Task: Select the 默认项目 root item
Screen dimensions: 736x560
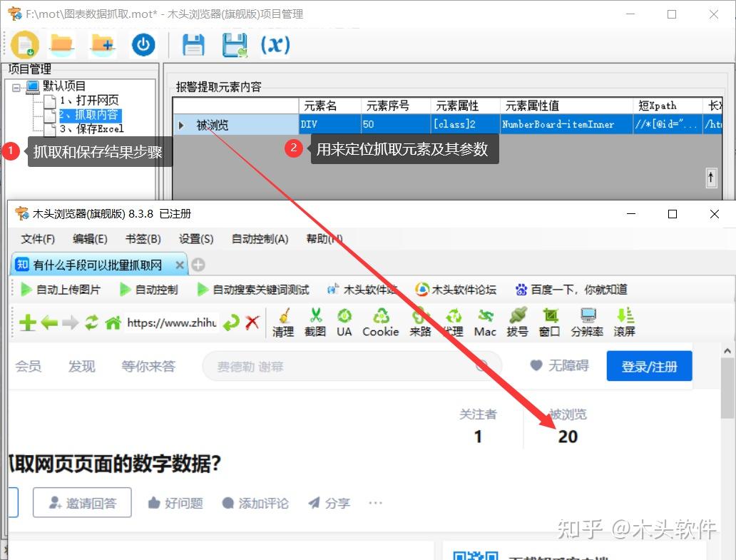Action: (64, 86)
